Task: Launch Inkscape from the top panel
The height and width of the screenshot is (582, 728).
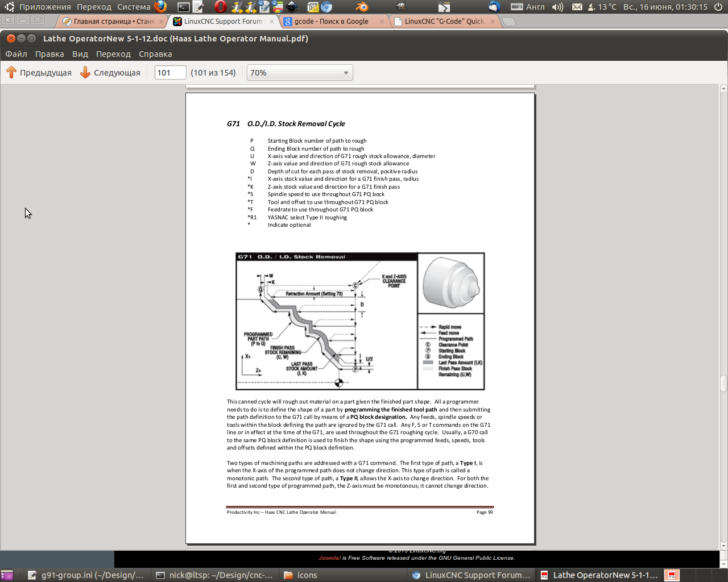Action: pyautogui.click(x=292, y=7)
